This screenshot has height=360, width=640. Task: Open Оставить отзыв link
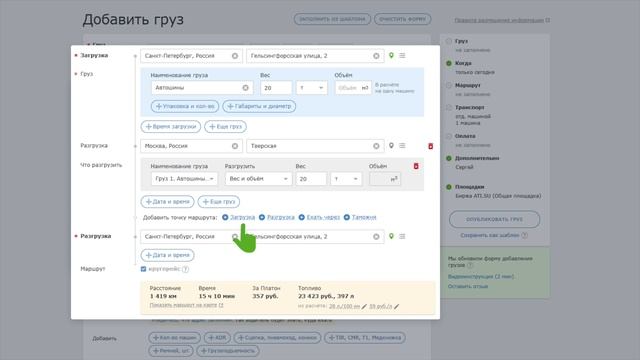(468, 287)
